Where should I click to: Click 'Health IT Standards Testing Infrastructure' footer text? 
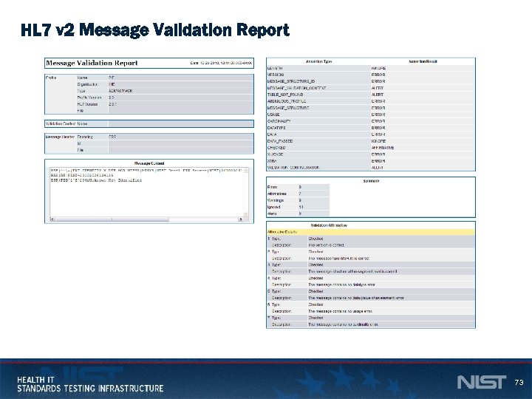[90, 384]
